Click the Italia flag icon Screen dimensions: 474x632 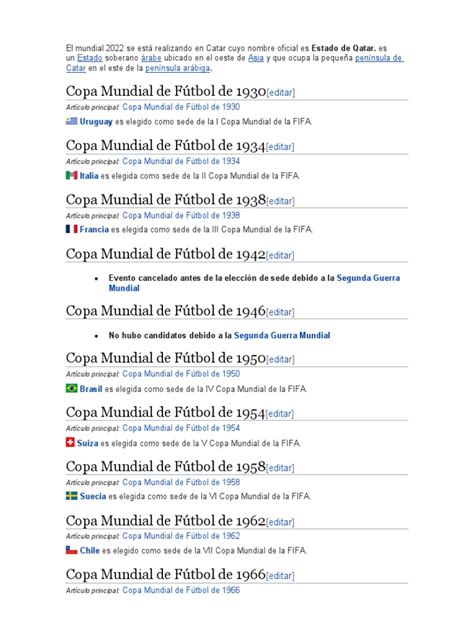[71, 175]
